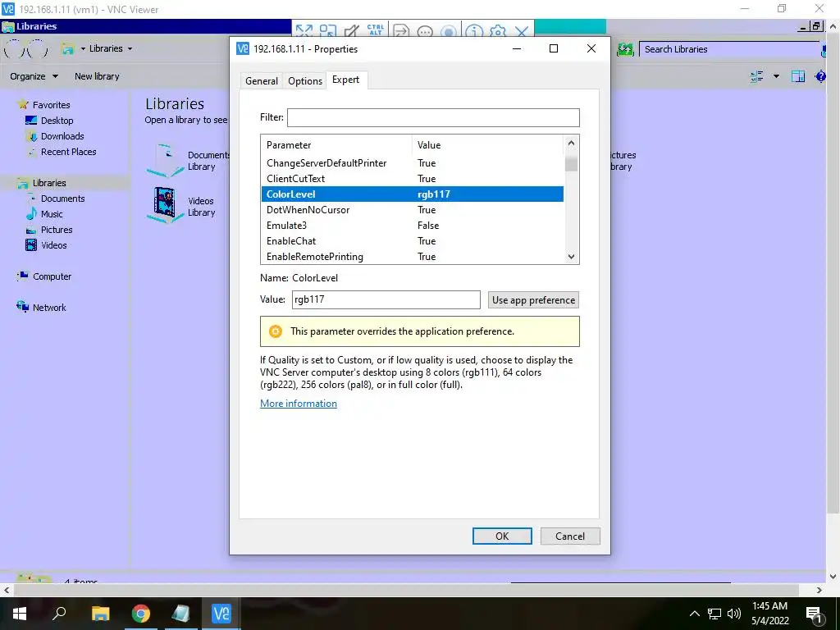Image resolution: width=840 pixels, height=630 pixels.
Task: Click the VNC window horizontal scroll right arrow
Action: [819, 590]
